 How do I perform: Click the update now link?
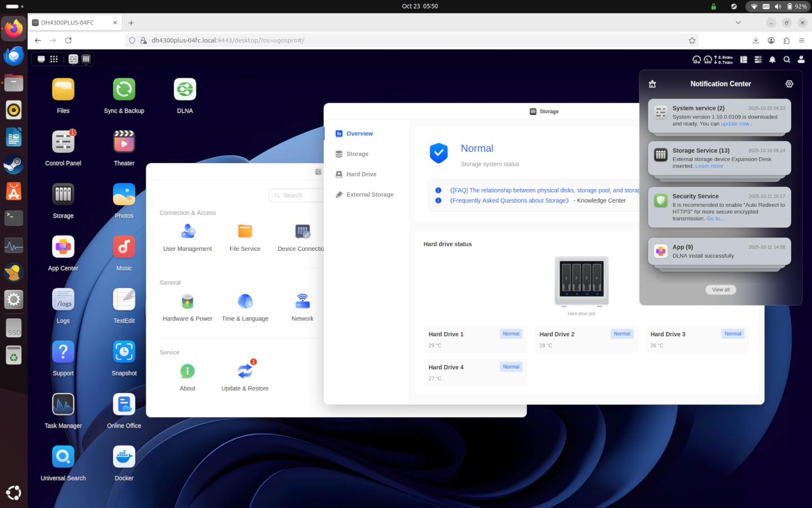tap(735, 124)
